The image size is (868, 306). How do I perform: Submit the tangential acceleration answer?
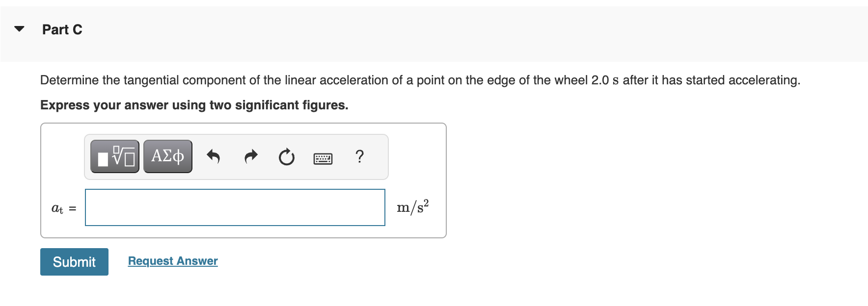74,262
